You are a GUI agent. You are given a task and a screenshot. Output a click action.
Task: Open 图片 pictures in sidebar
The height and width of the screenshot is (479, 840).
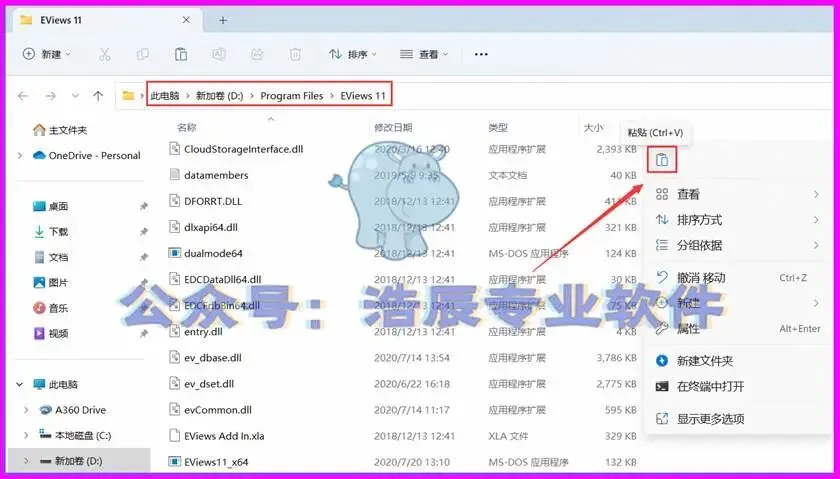[51, 282]
